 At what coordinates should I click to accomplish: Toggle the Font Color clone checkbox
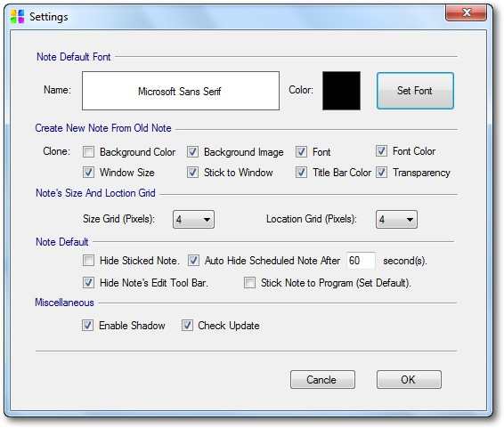(381, 151)
